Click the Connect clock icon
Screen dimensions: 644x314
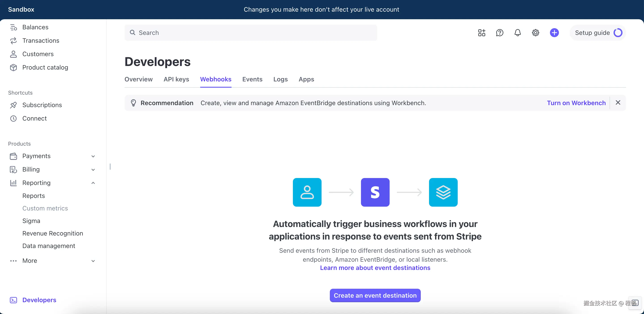[x=13, y=119]
